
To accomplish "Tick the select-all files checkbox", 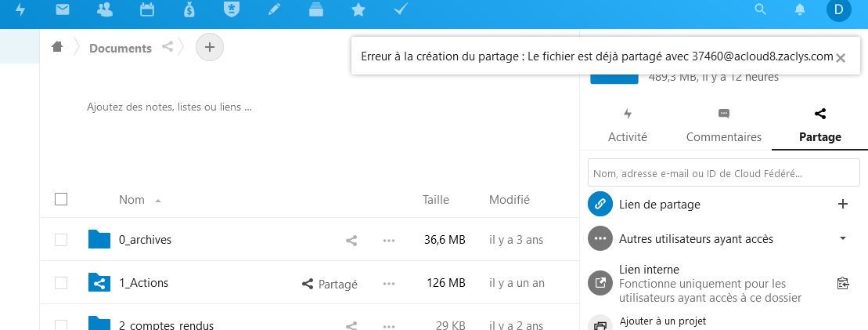I will (61, 199).
